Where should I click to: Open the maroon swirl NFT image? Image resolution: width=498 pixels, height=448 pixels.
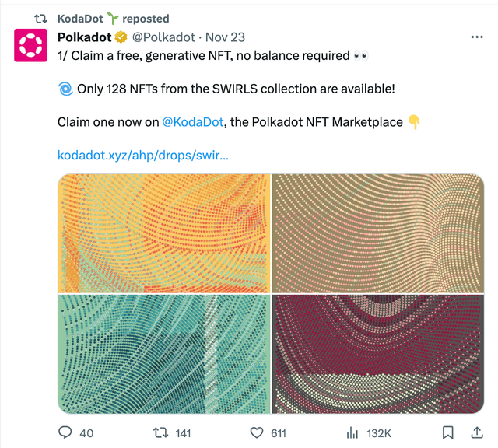click(x=378, y=354)
